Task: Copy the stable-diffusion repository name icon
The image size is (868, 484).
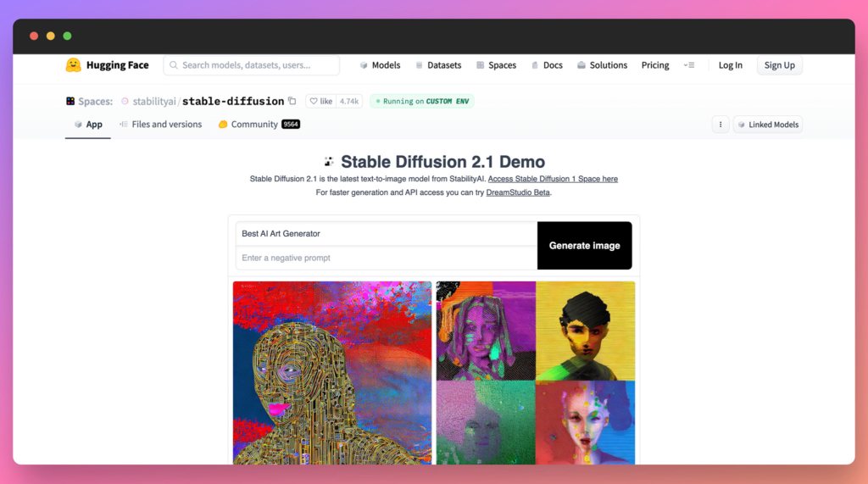Action: pyautogui.click(x=292, y=101)
